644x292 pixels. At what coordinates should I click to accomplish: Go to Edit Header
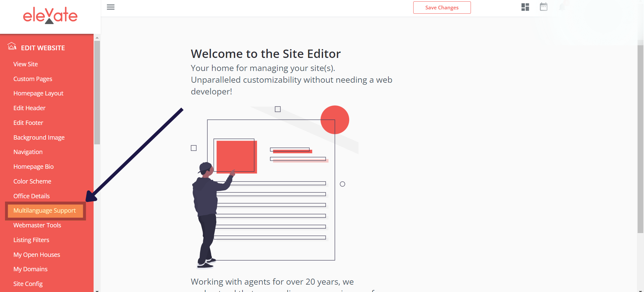(29, 108)
